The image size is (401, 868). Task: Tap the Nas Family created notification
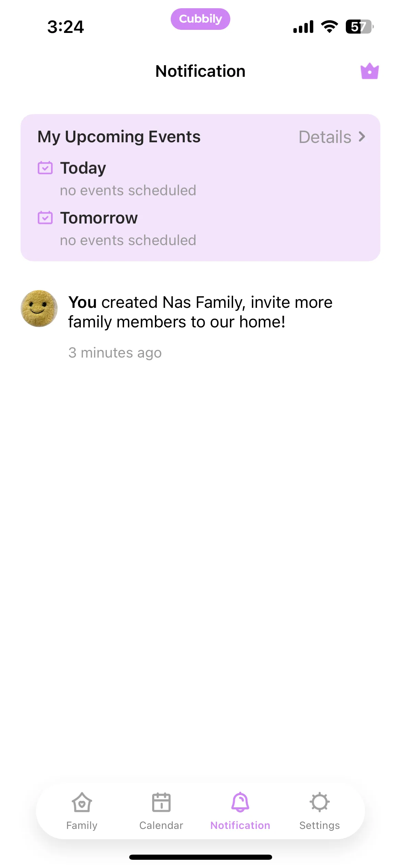(x=200, y=325)
